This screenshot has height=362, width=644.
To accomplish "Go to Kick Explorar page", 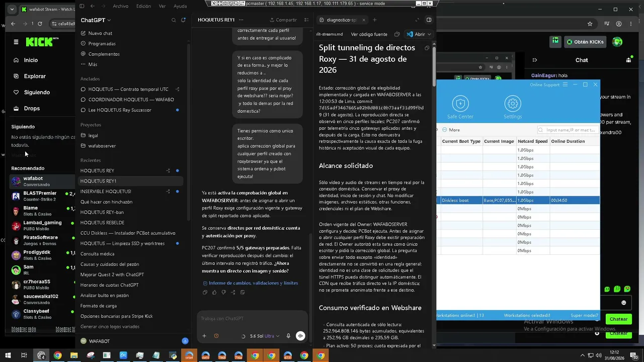I will click(35, 76).
